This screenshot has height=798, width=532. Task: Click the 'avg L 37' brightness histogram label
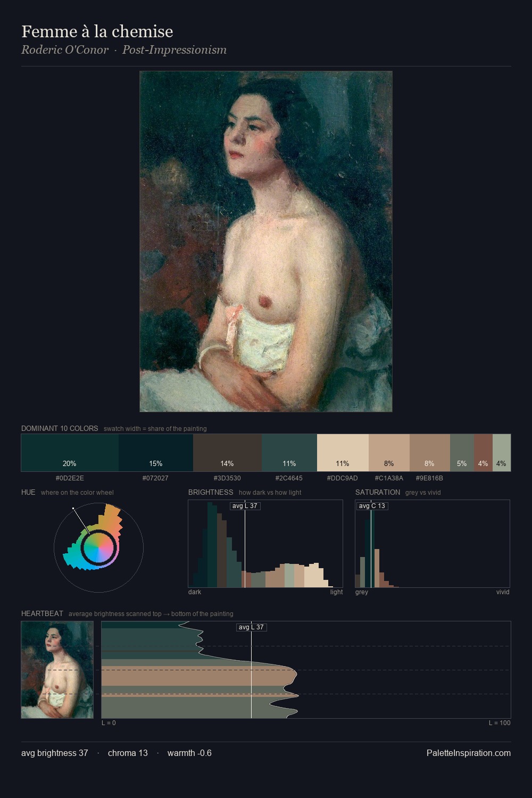[x=245, y=505]
